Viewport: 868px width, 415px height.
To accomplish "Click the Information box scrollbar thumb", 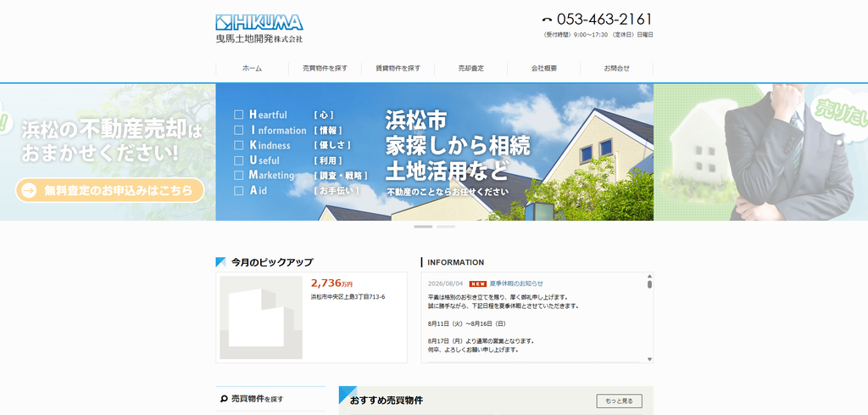I will coord(649,284).
